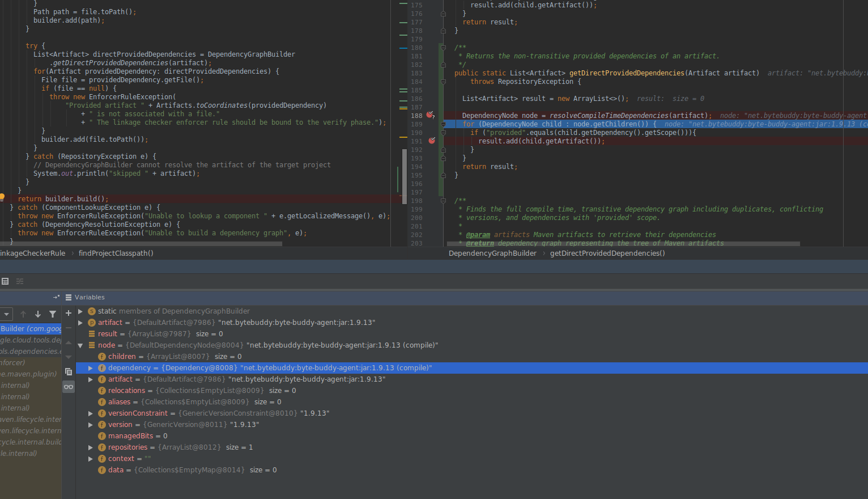Screen dimensions: 868x499
Task: Click the filter icon in the frames panel
Action: [52, 314]
